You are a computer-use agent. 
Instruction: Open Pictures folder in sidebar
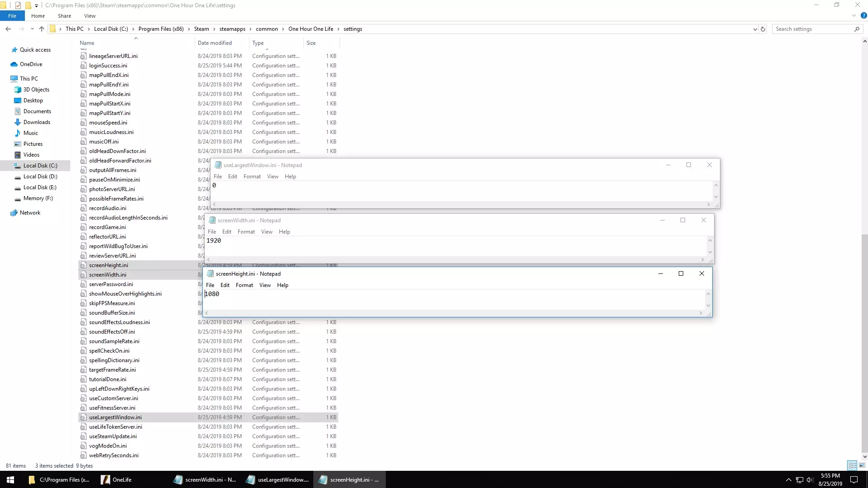pyautogui.click(x=33, y=144)
